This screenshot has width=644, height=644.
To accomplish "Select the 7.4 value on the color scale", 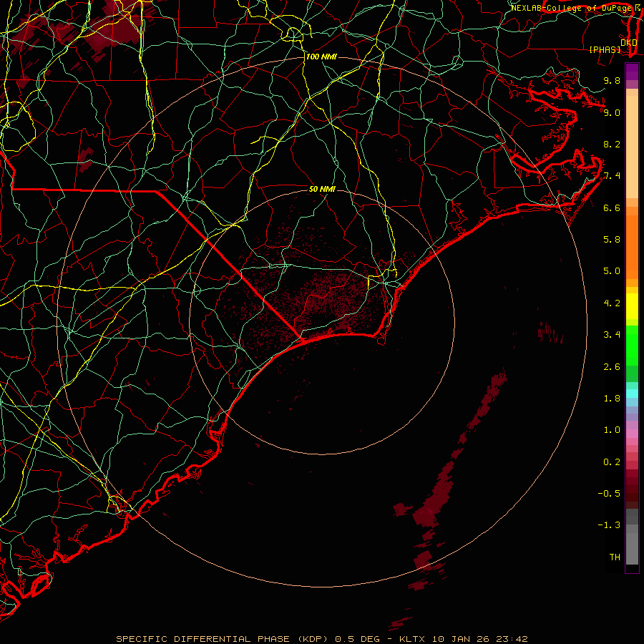I will pyautogui.click(x=612, y=176).
